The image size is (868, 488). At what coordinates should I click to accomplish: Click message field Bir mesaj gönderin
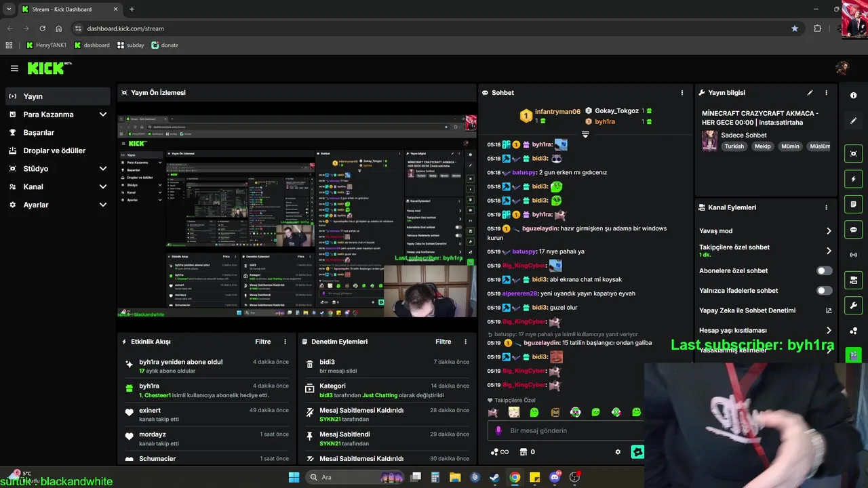pos(566,430)
